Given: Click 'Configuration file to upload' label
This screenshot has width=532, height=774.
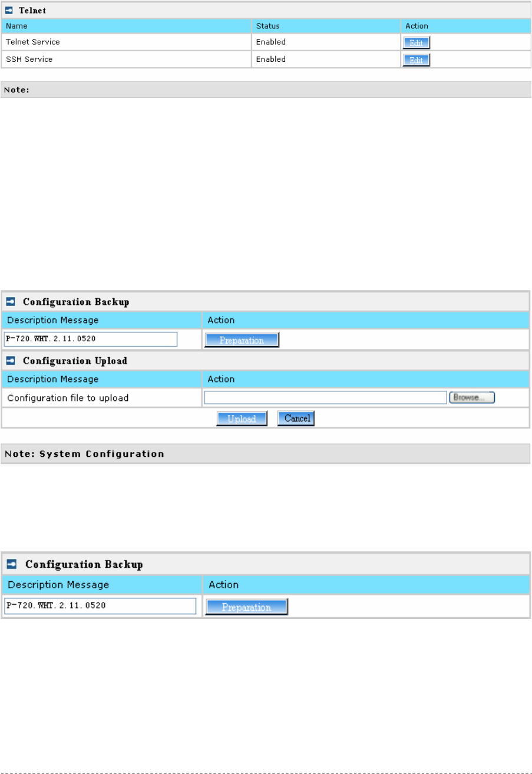Looking at the screenshot, I should point(68,398).
